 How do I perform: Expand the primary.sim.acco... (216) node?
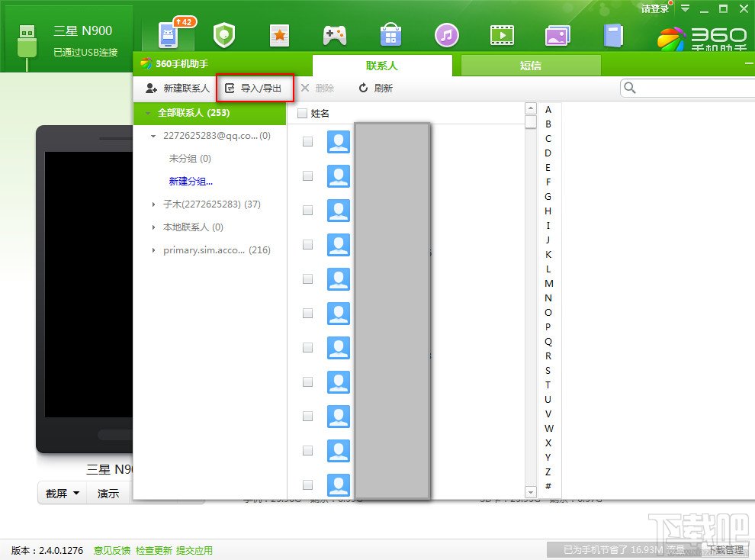[x=153, y=250]
